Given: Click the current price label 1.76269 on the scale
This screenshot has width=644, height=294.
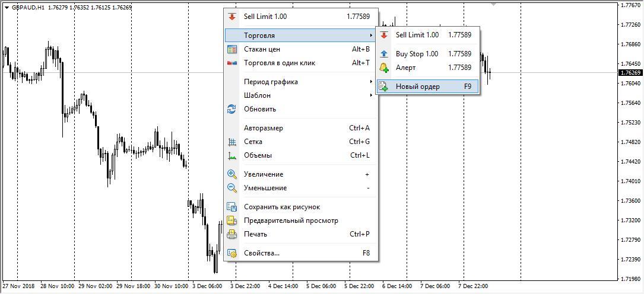Looking at the screenshot, I should (630, 73).
